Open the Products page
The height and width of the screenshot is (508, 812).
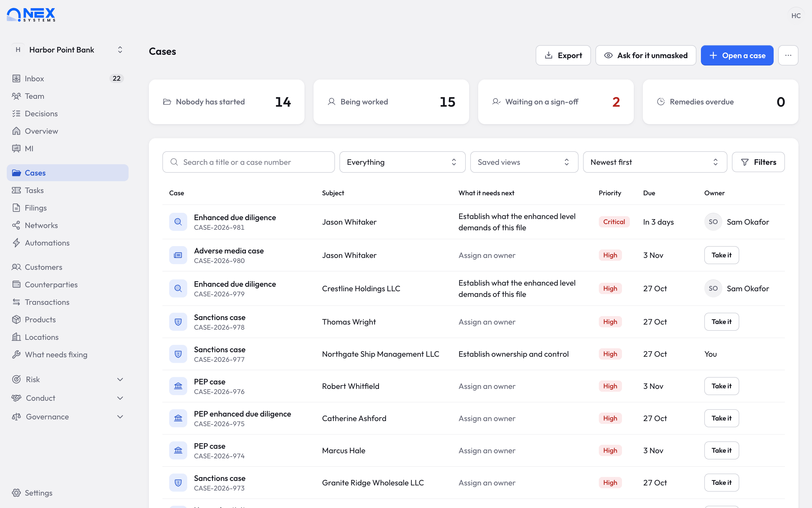(x=67, y=319)
